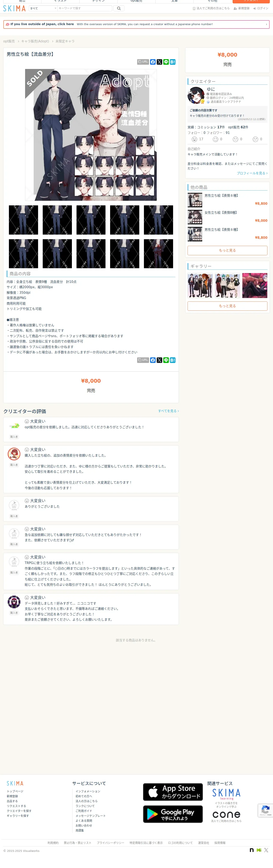The height and width of the screenshot is (868, 273).
Task: Share on LINE via the icon above the main image
Action: click(x=166, y=62)
